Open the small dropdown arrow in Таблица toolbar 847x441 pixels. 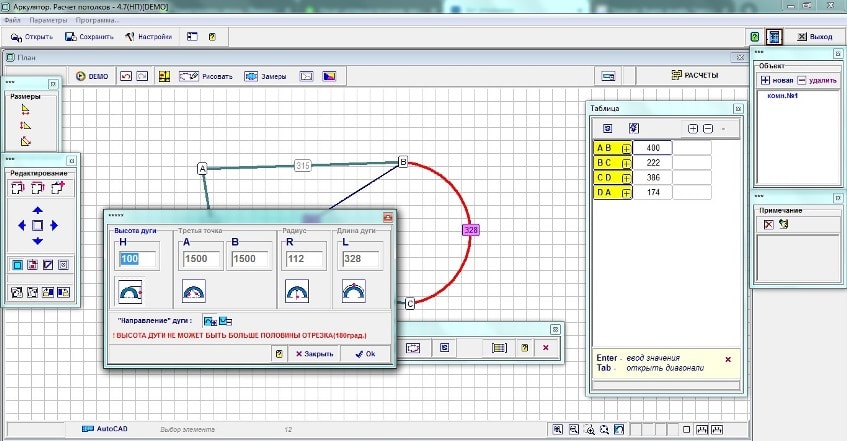[x=723, y=128]
